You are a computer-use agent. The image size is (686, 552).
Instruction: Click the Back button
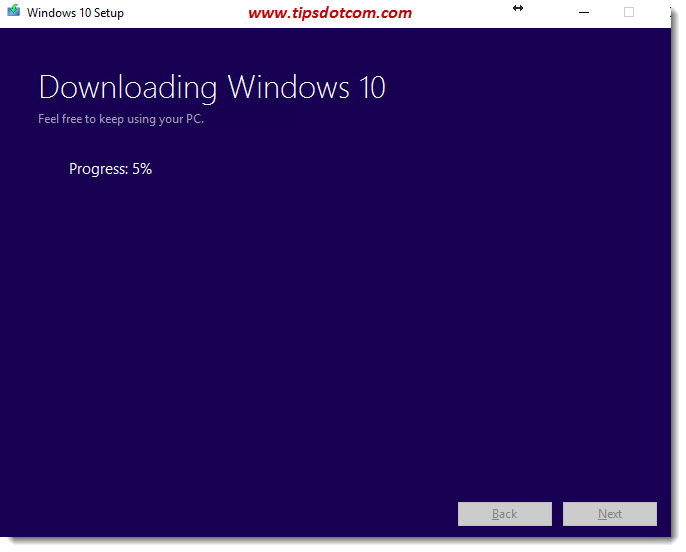click(504, 514)
